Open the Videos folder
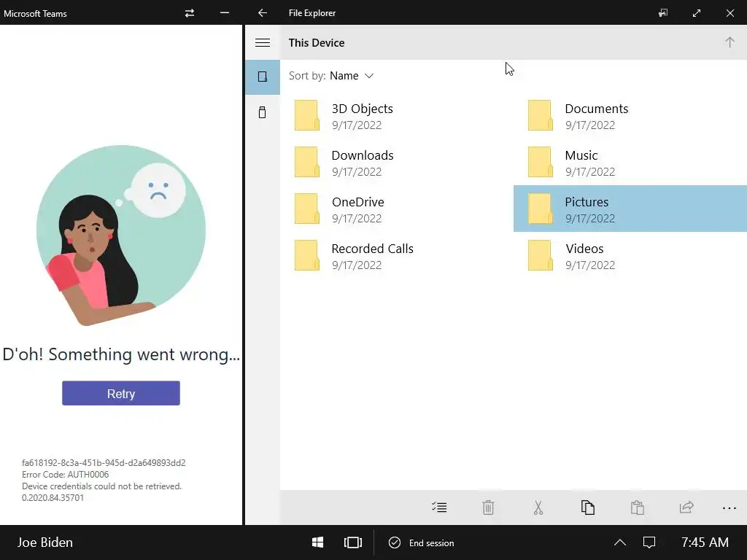747x560 pixels. pos(630,256)
